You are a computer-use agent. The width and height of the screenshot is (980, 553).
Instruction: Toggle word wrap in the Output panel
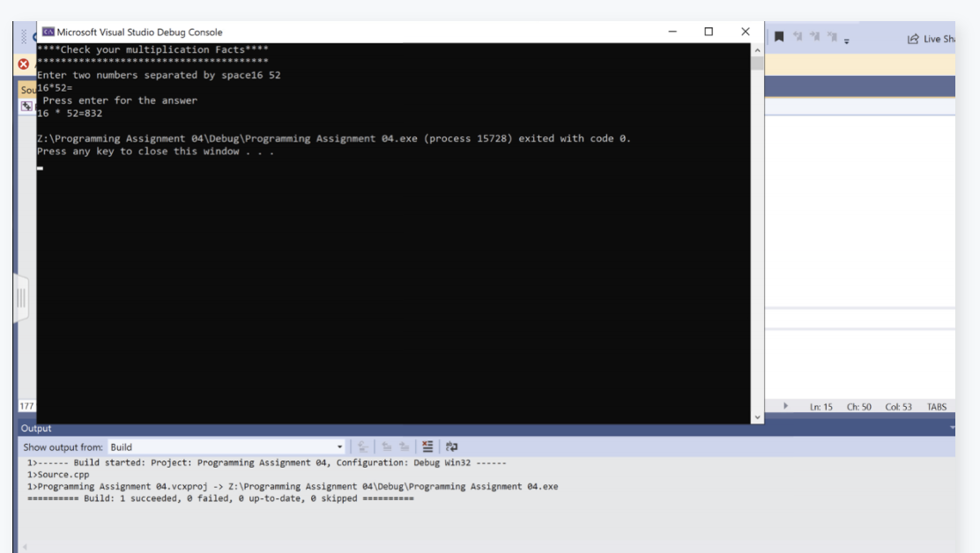(452, 446)
